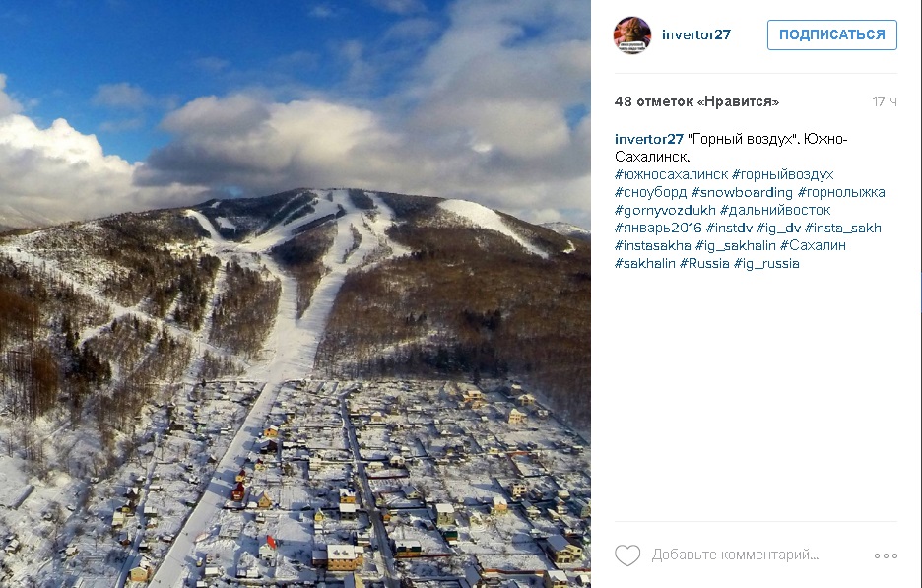
Task: Click the 48 likes count text
Action: tap(696, 101)
